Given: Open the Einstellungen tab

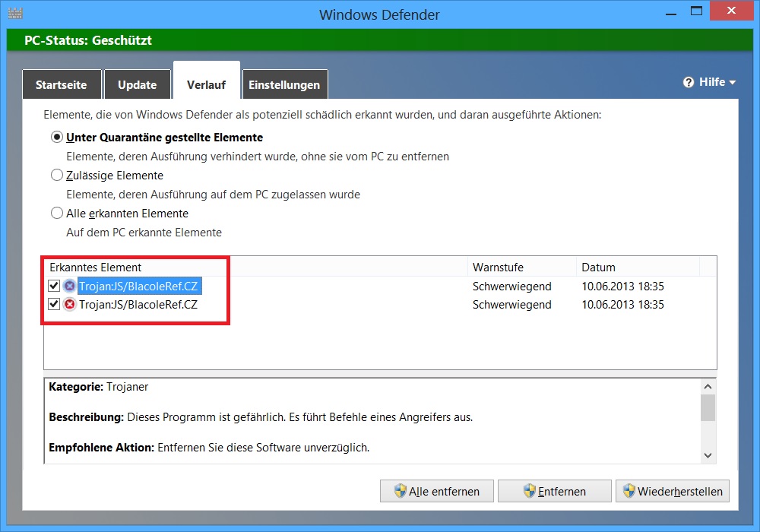Looking at the screenshot, I should tap(284, 84).
